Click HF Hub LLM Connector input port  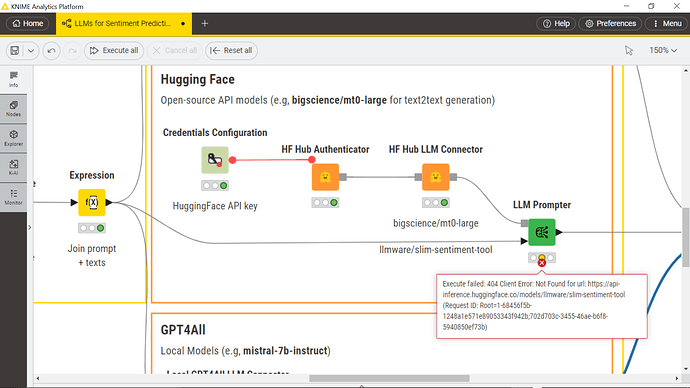pos(418,177)
